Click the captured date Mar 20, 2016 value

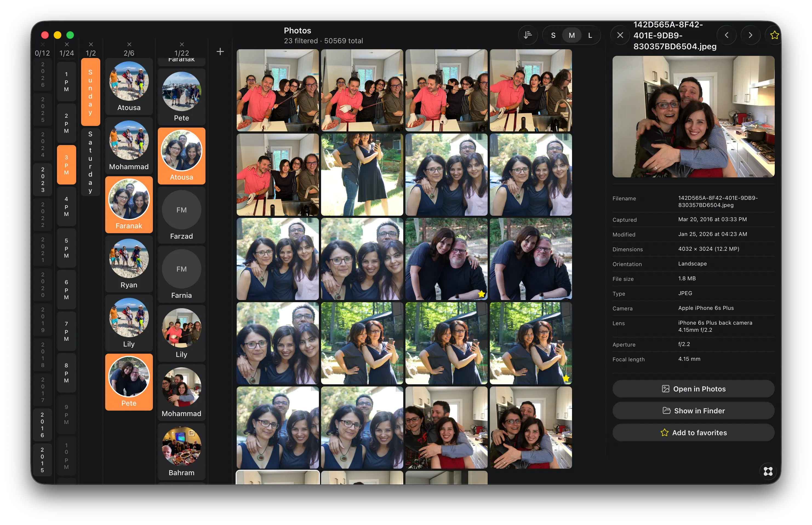712,219
